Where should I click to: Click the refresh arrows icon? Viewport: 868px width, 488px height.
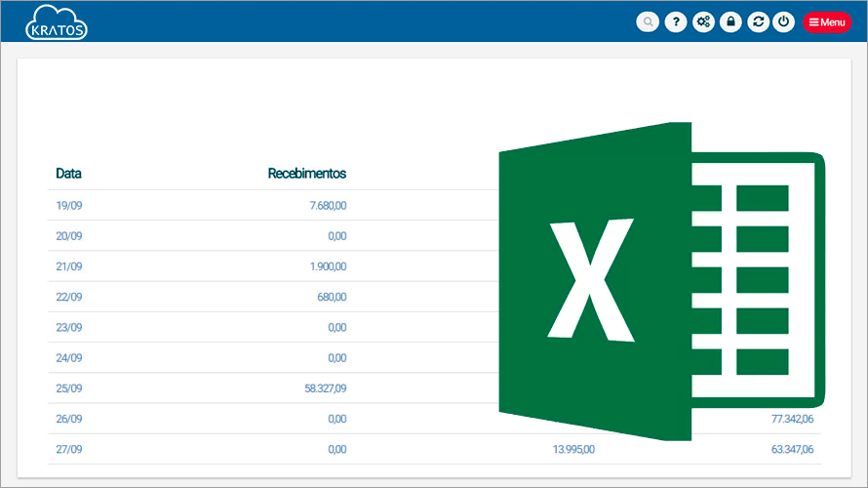click(759, 22)
